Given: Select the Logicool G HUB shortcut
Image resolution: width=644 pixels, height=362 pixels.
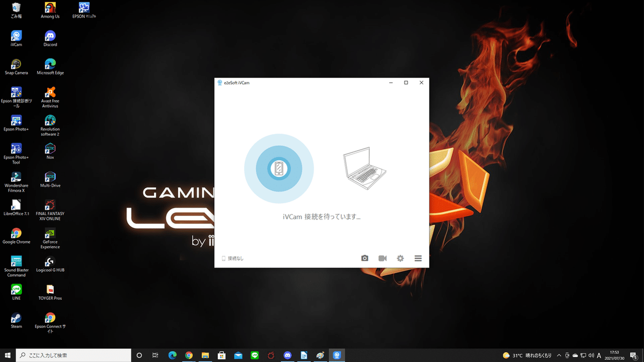Looking at the screenshot, I should 50,263.
